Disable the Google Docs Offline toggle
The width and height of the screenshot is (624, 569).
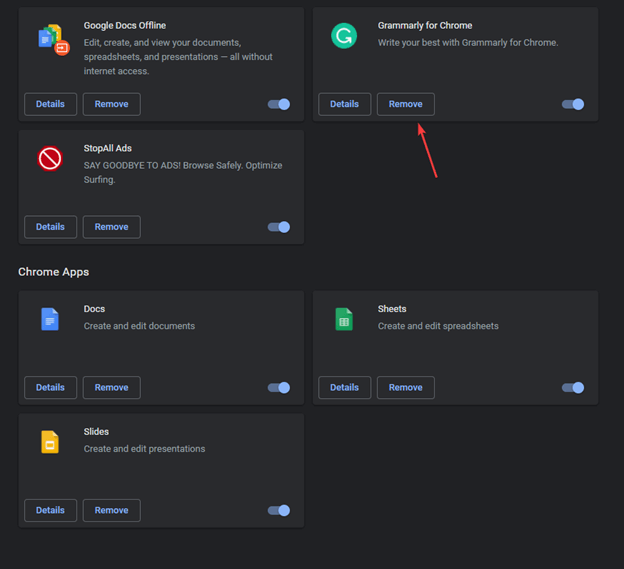(x=279, y=104)
